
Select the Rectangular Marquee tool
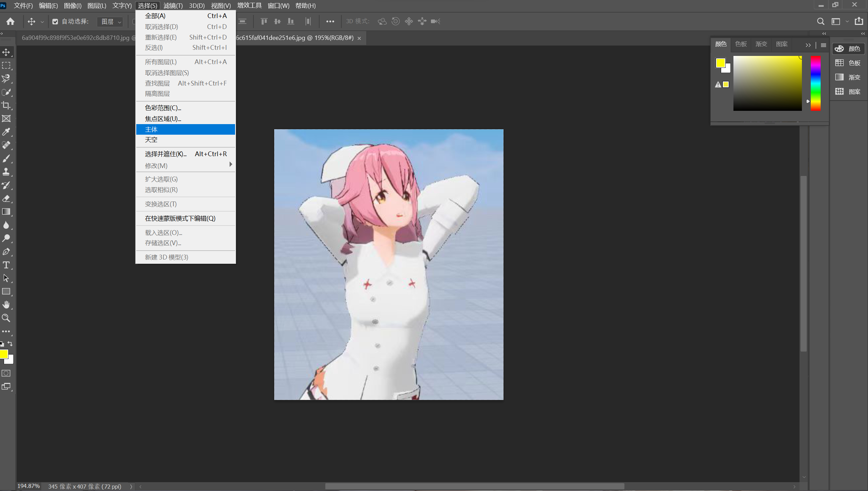[x=6, y=65]
